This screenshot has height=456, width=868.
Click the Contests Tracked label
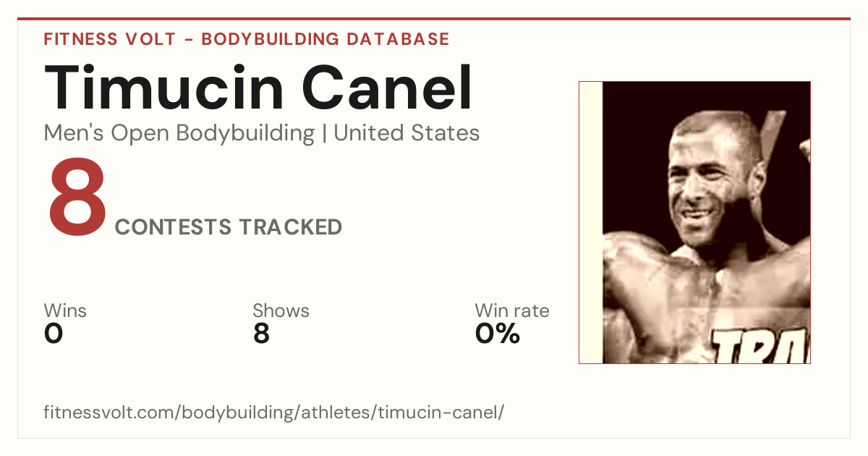click(229, 227)
